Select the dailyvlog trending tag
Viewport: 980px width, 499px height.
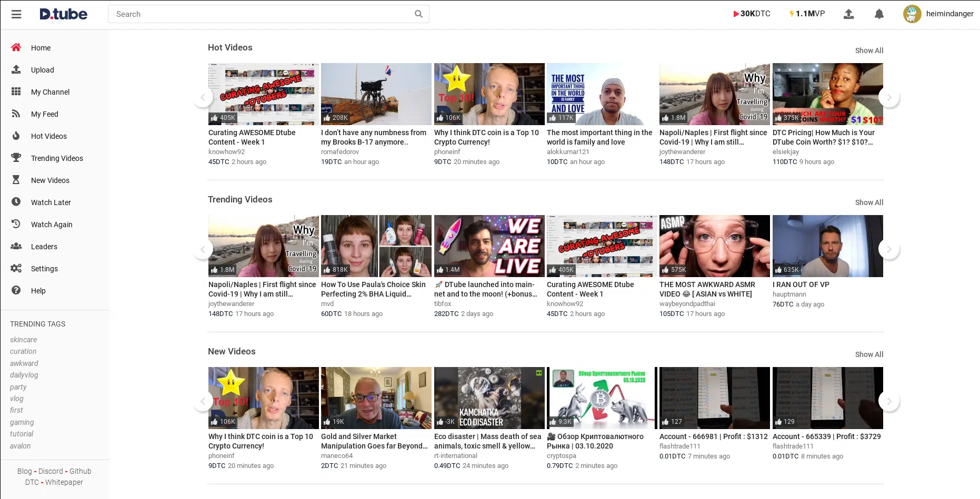(x=24, y=375)
